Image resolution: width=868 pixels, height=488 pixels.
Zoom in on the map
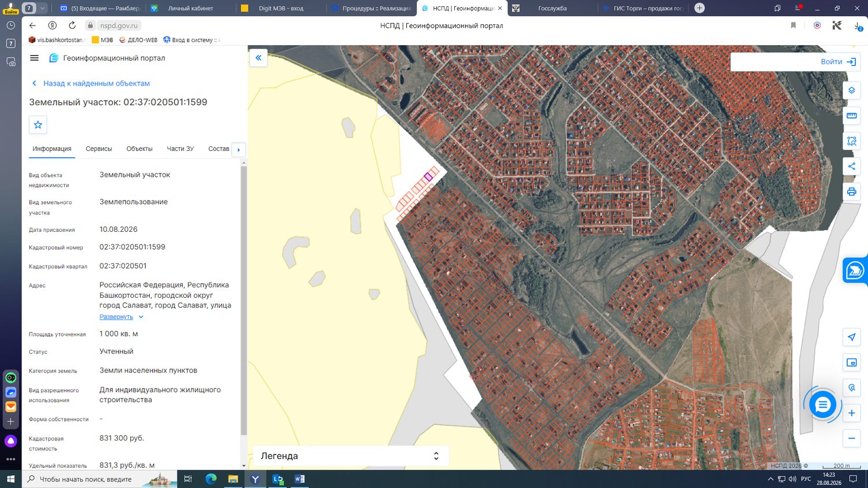851,413
